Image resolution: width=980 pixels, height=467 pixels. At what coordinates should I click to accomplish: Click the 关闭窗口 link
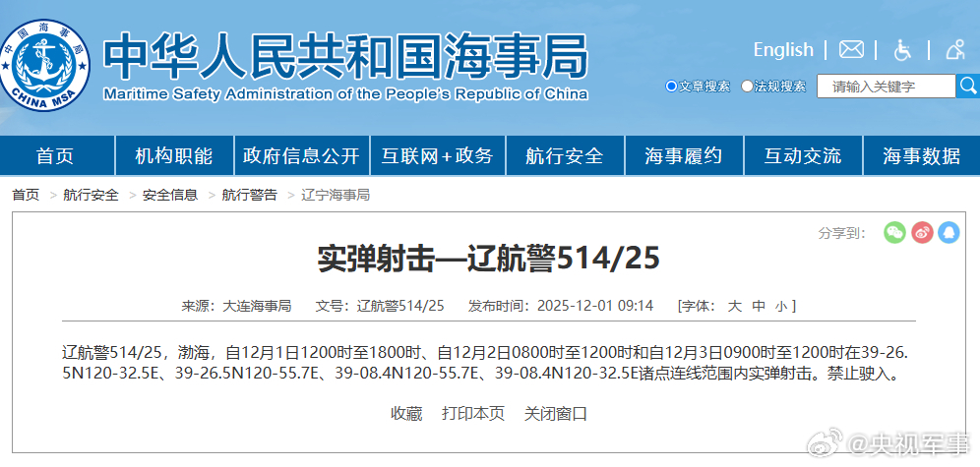click(556, 413)
